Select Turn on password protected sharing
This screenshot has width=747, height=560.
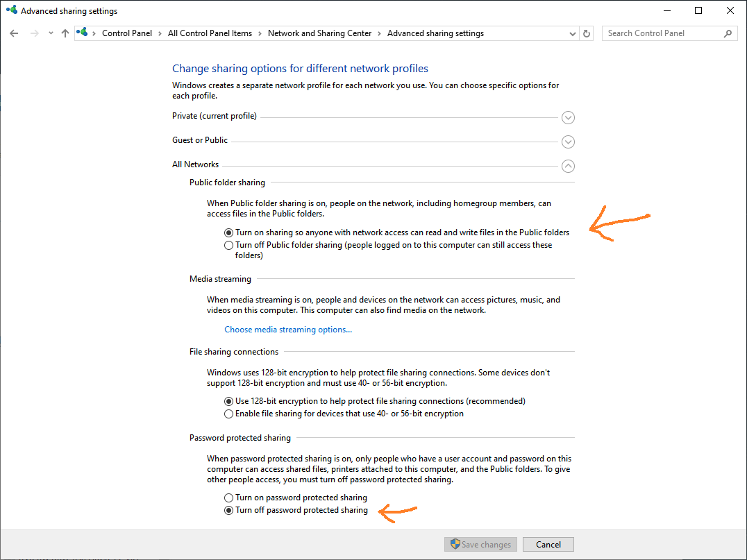coord(228,498)
